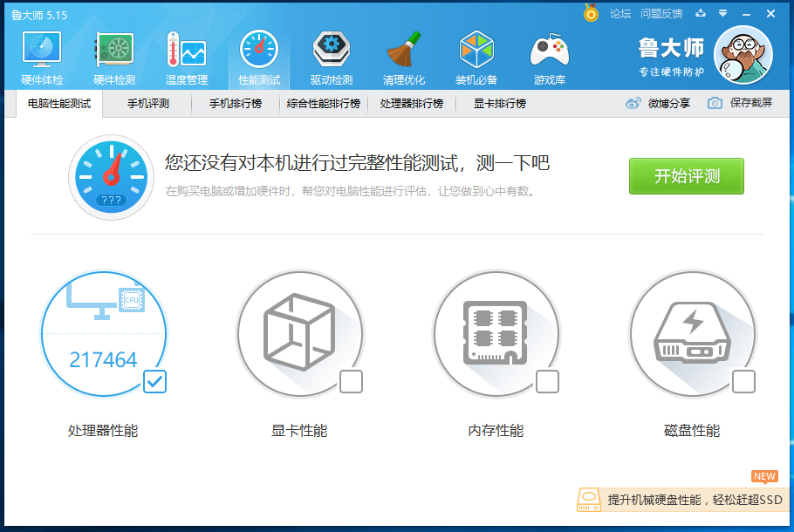Enable the 内存性能 memory test checkbox
This screenshot has width=794, height=532.
click(x=549, y=381)
